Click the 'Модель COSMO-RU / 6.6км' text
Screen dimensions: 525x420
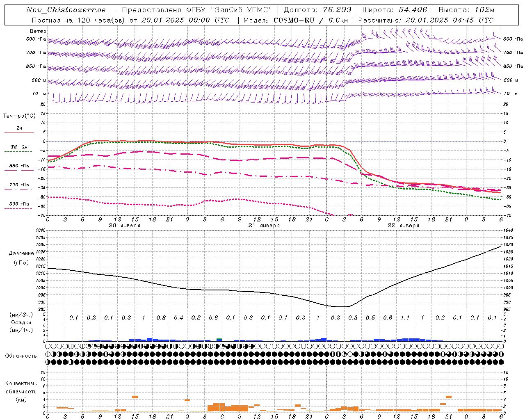(295, 20)
